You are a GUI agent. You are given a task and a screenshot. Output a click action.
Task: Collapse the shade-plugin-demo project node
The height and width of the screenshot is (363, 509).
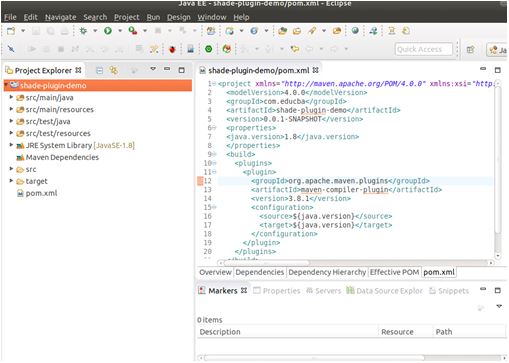(x=6, y=85)
